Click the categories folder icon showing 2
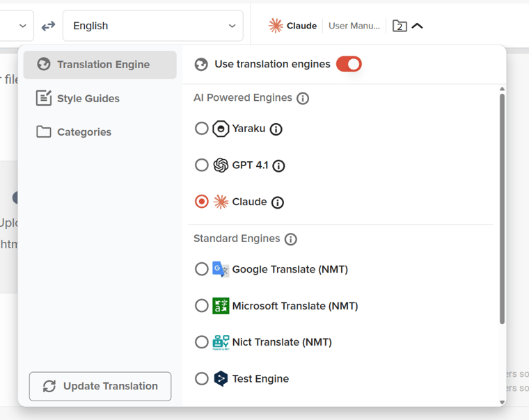Screen dimensions: 529x420 click(400, 26)
